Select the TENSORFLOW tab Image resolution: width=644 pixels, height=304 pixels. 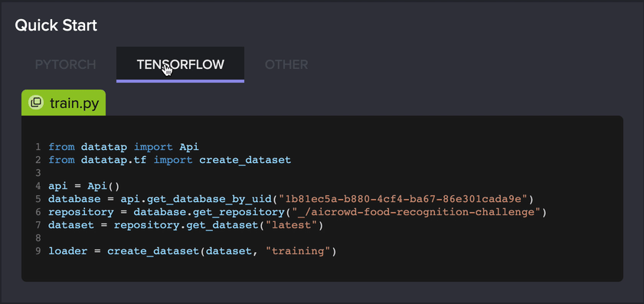click(180, 64)
